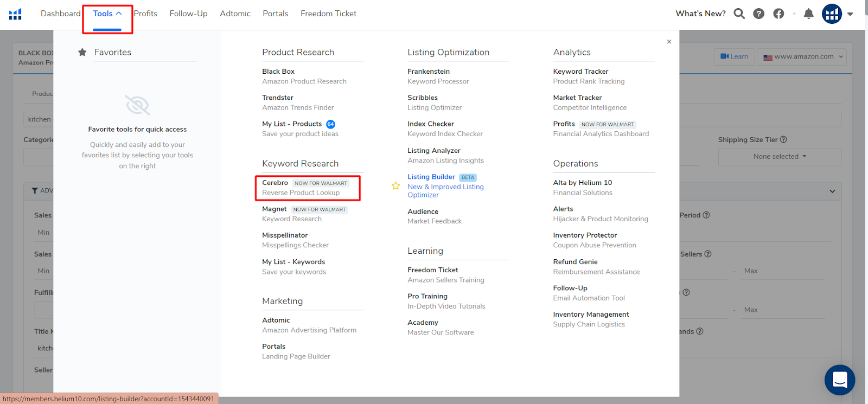This screenshot has width=868, height=404.
Task: Open the Follow-Up nav item
Action: (188, 14)
